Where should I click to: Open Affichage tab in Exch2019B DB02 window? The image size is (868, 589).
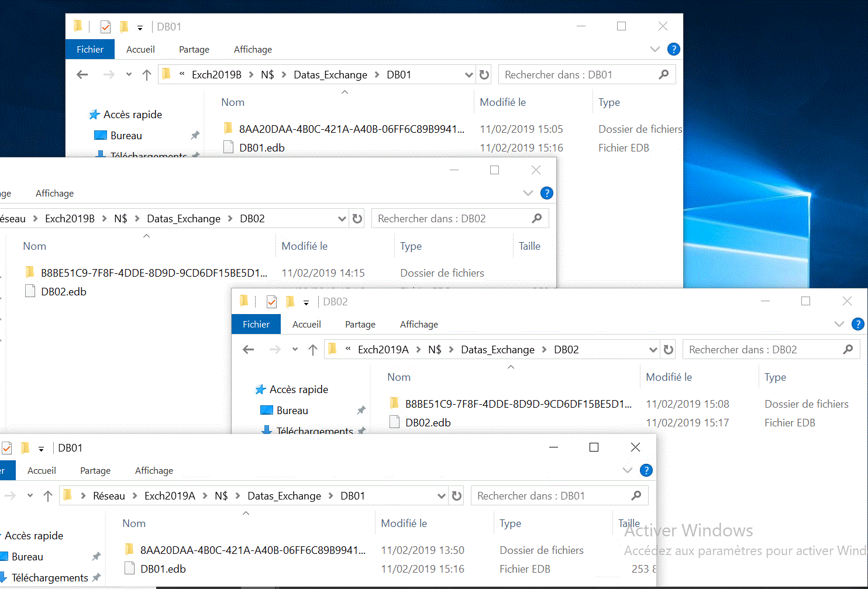click(x=54, y=194)
